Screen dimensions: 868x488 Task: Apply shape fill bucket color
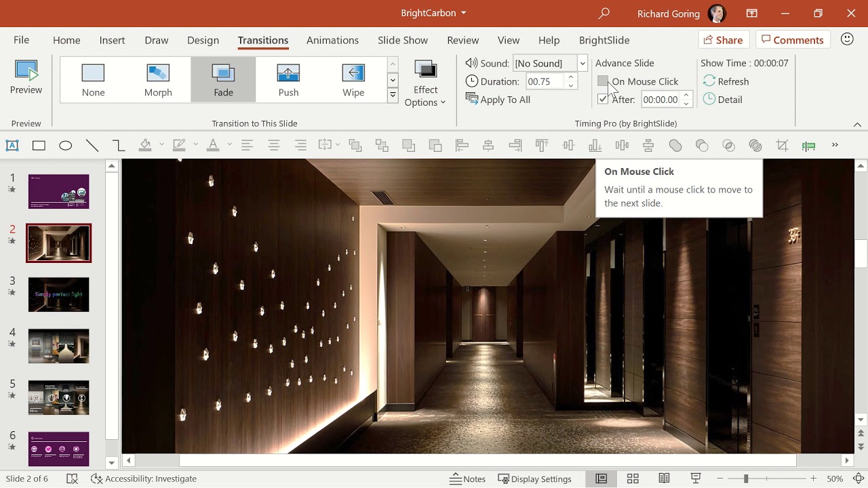point(145,145)
